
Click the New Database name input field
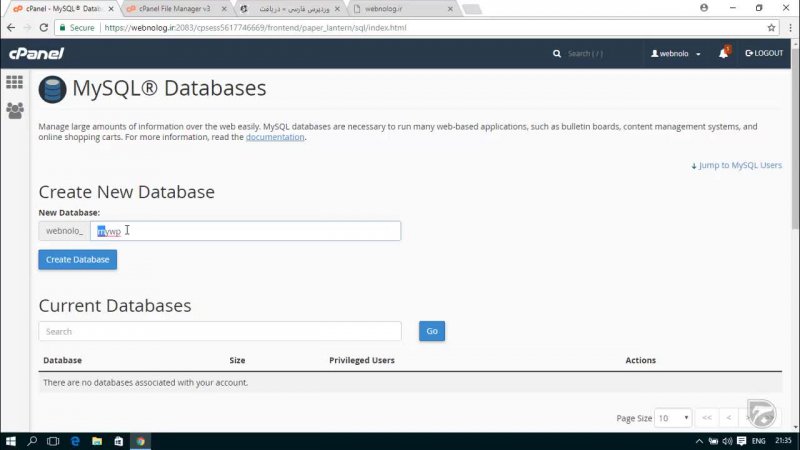coord(245,231)
